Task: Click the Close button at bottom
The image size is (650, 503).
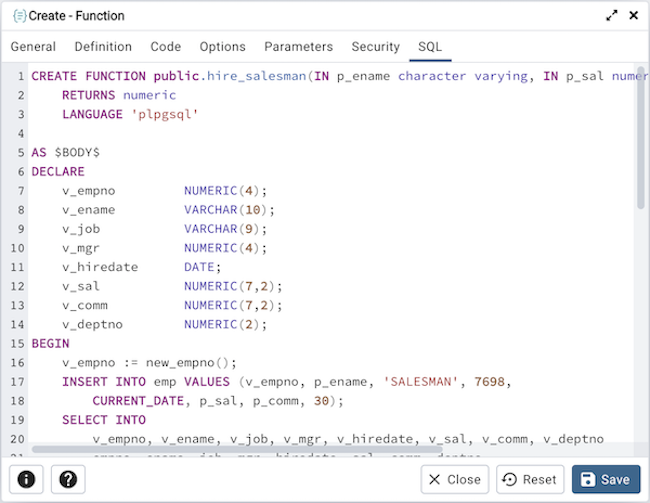Action: point(454,479)
